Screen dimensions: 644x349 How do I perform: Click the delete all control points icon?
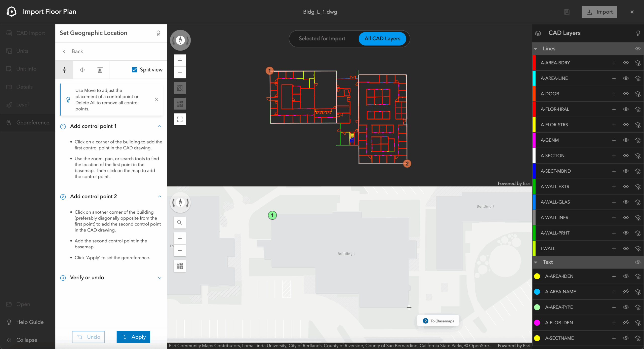(x=100, y=70)
